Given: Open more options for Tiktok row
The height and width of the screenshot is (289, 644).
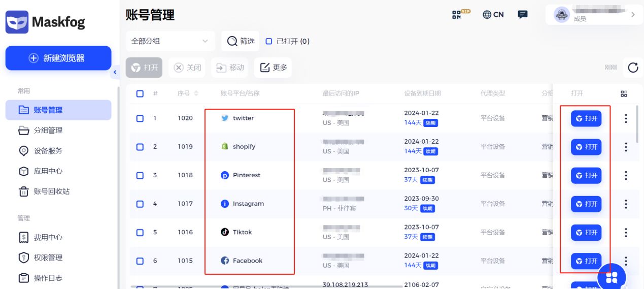Looking at the screenshot, I should coord(626,232).
